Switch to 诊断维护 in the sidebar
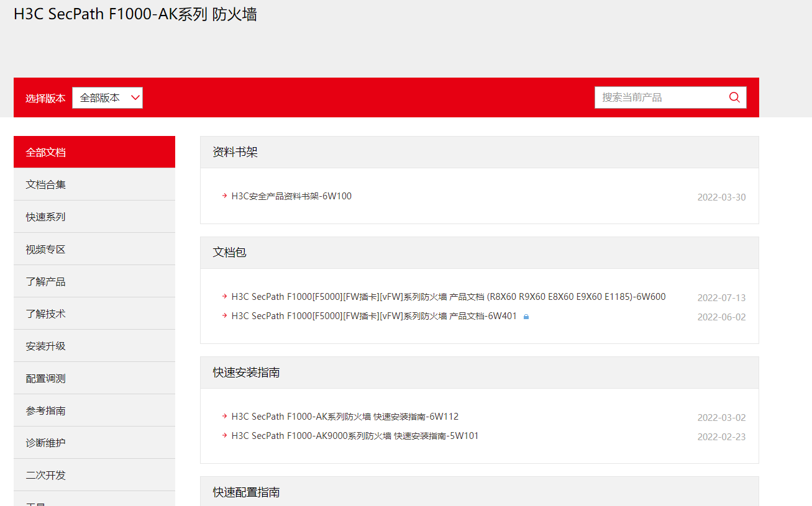The height and width of the screenshot is (506, 812). pos(94,443)
